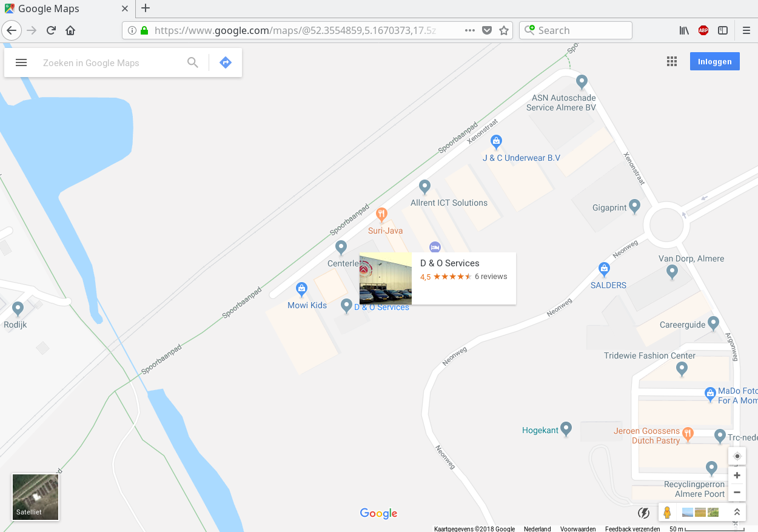Click the Inloggen button
The width and height of the screenshot is (758, 532).
pyautogui.click(x=715, y=61)
